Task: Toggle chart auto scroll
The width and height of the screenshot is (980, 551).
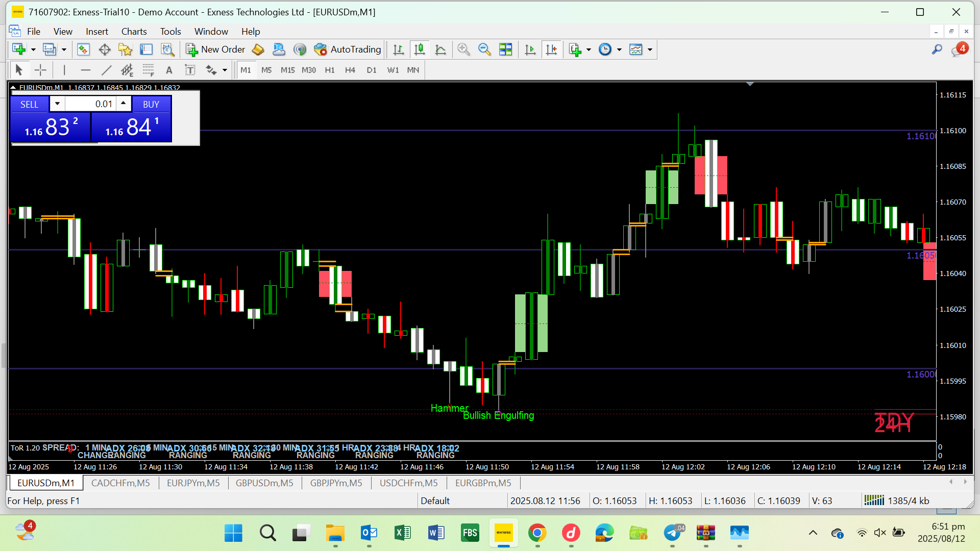Action: 530,49
